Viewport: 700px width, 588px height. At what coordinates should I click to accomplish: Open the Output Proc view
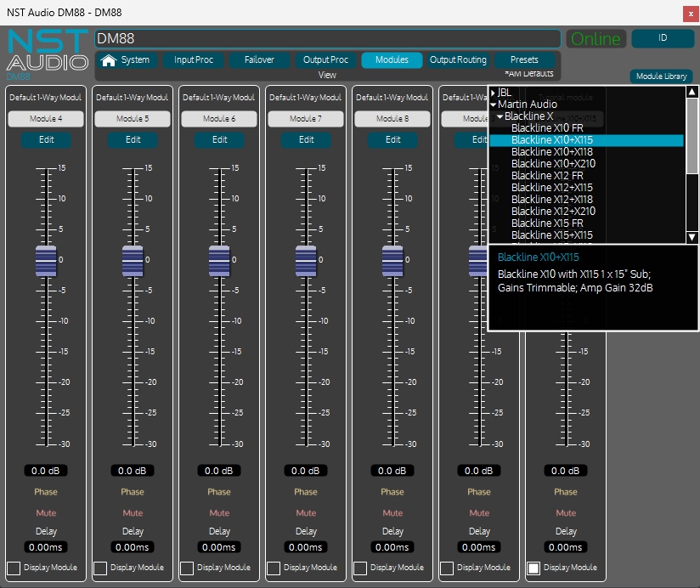click(325, 59)
